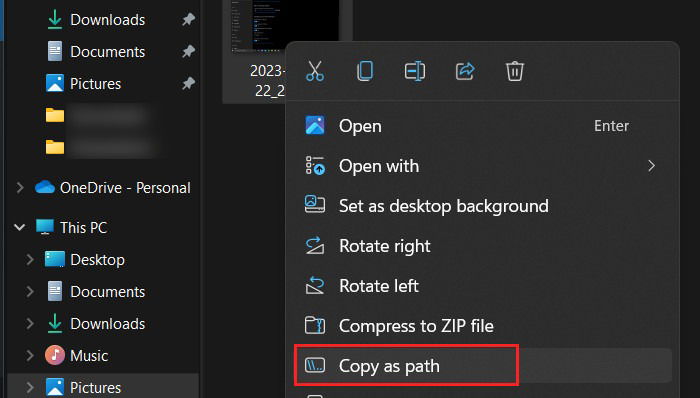Click the Share icon in context menu
This screenshot has height=398, width=700.
465,71
